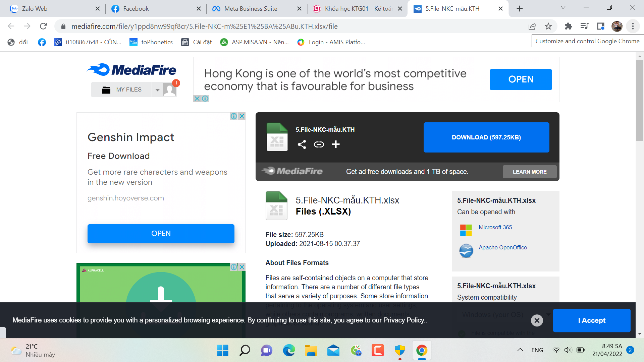Show hidden system tray icons

click(x=520, y=350)
